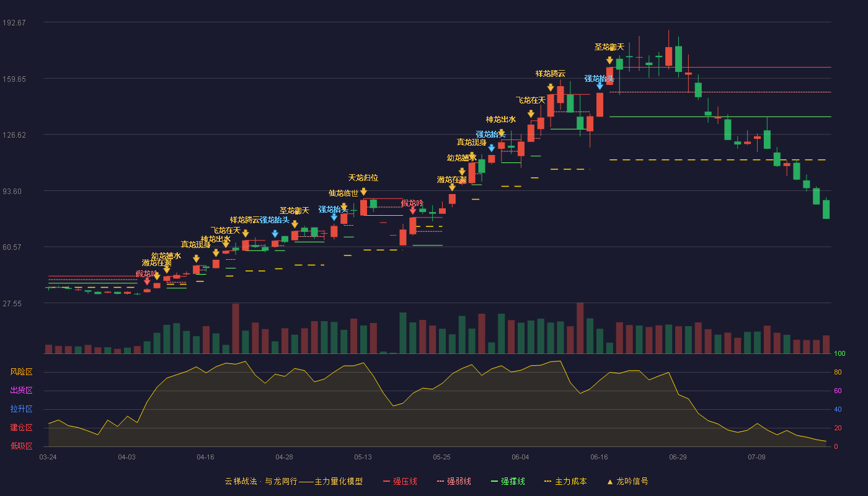868x496 pixels.
Task: Click the 风险区 zone label
Action: point(21,372)
